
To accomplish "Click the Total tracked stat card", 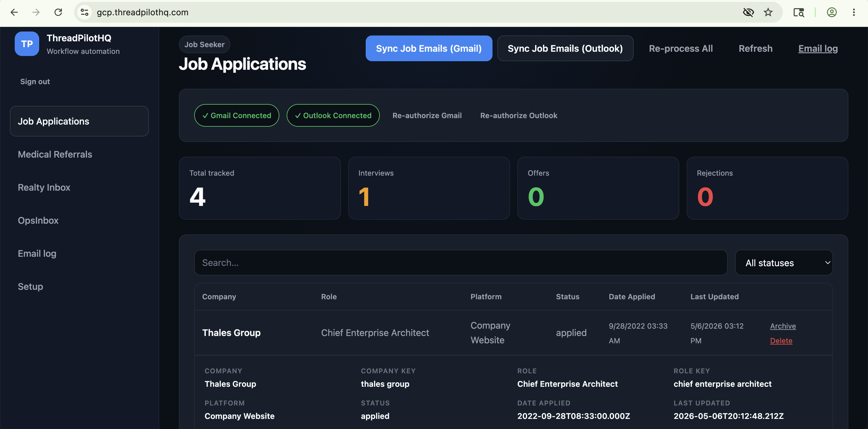I will point(260,188).
